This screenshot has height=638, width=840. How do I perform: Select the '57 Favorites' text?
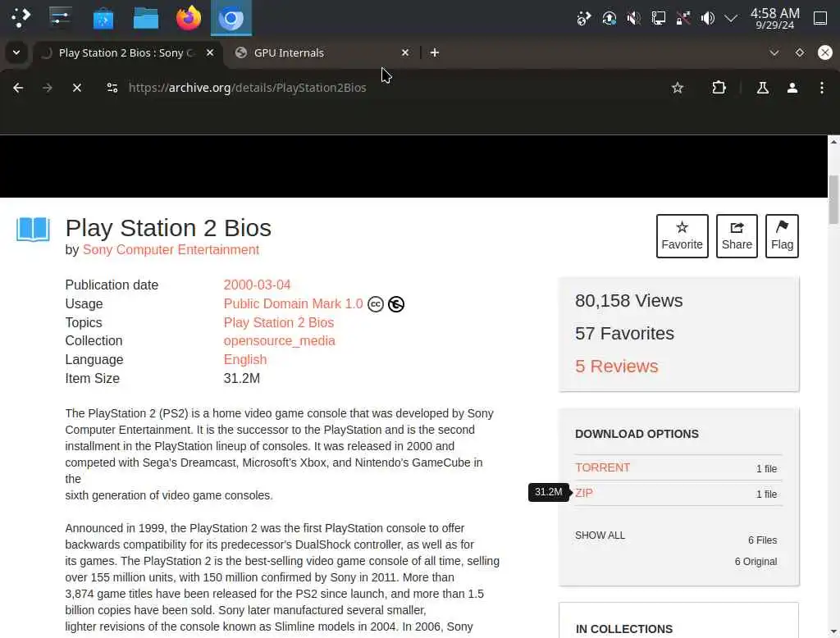624,334
